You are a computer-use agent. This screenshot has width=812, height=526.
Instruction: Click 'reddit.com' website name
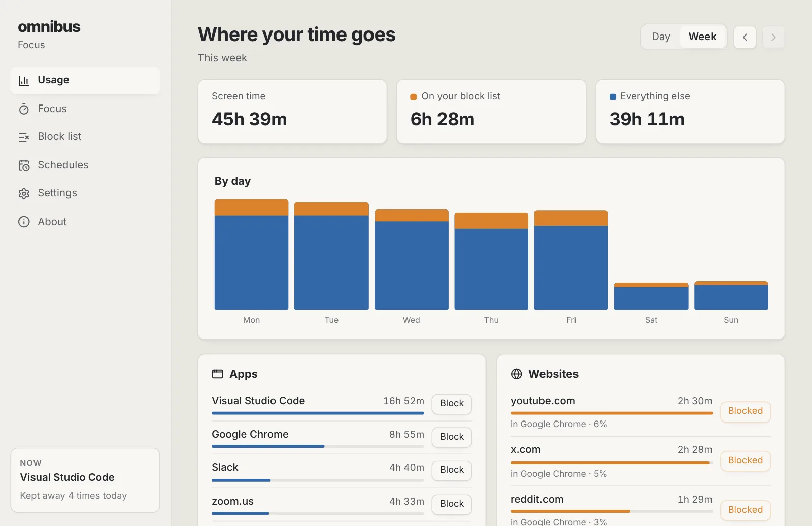pos(537,499)
